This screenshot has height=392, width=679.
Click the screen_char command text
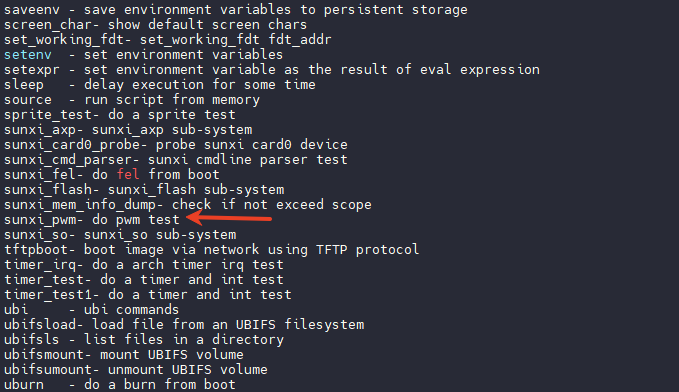tap(48, 25)
